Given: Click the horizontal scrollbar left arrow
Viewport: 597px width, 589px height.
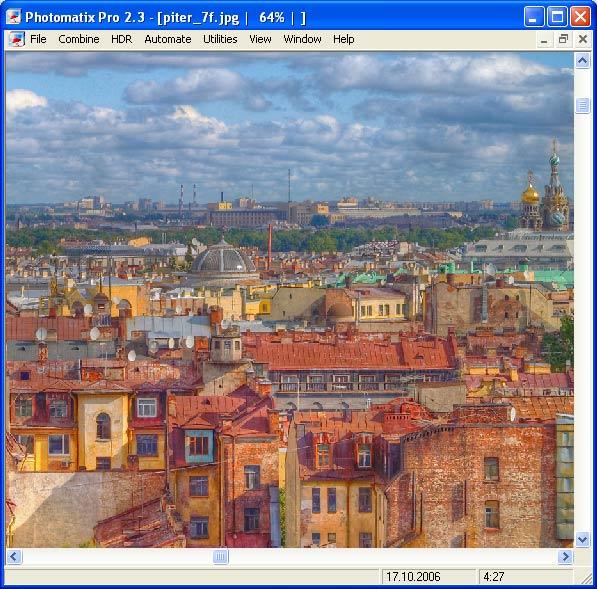Looking at the screenshot, I should 14,557.
